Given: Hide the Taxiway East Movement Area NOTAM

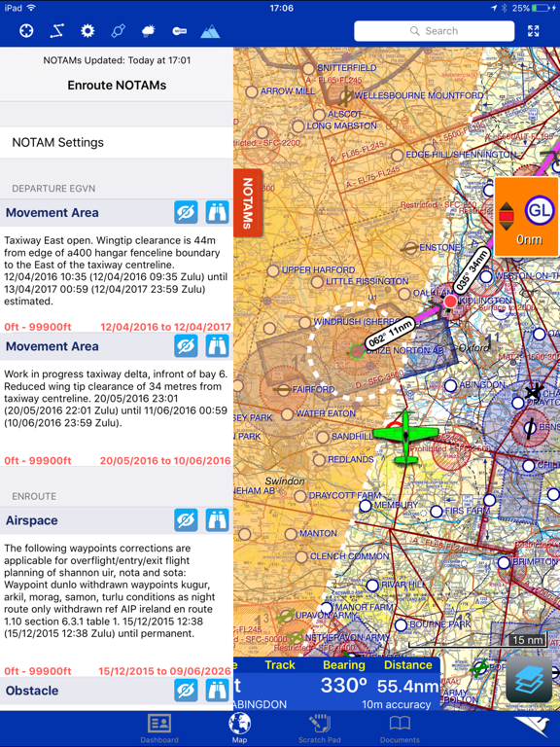Looking at the screenshot, I should pyautogui.click(x=186, y=212).
